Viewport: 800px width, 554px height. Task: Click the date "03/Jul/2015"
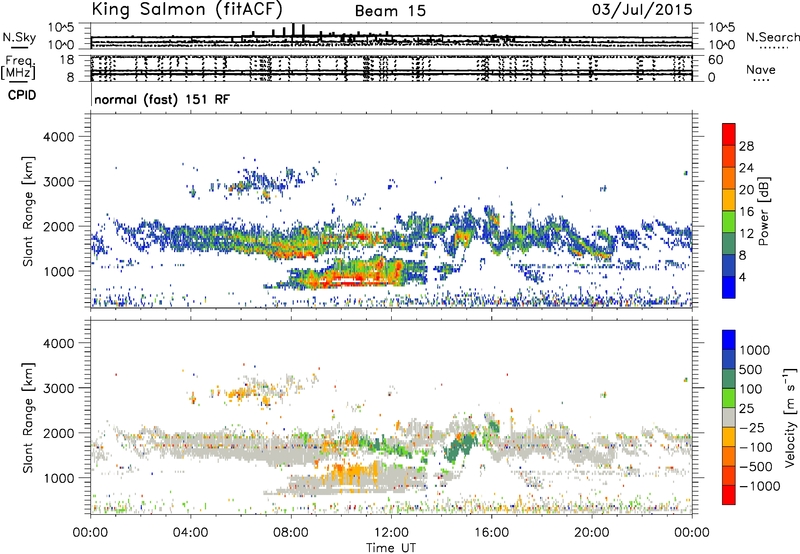tap(642, 10)
